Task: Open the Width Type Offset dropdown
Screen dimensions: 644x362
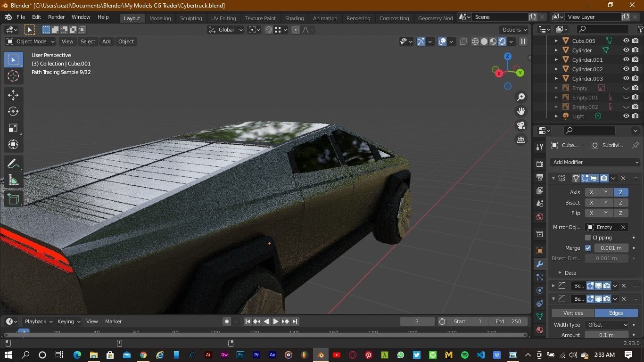Action: 607,325
